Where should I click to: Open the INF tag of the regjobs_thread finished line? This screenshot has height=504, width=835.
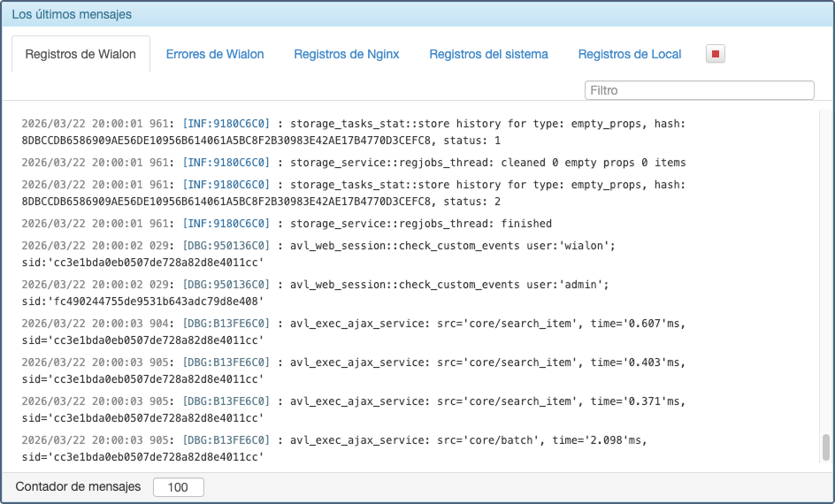[x=226, y=224]
